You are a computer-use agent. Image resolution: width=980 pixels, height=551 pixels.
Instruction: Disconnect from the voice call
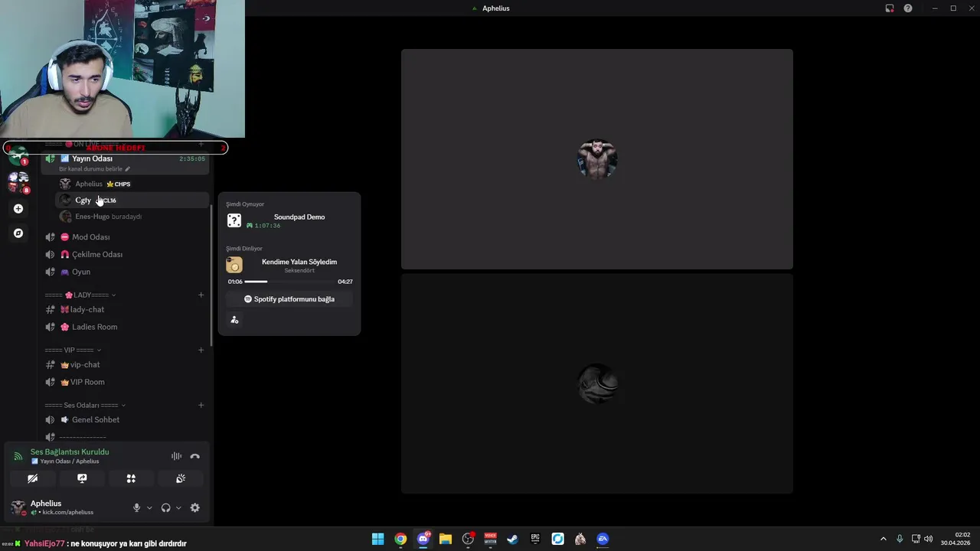click(x=195, y=456)
